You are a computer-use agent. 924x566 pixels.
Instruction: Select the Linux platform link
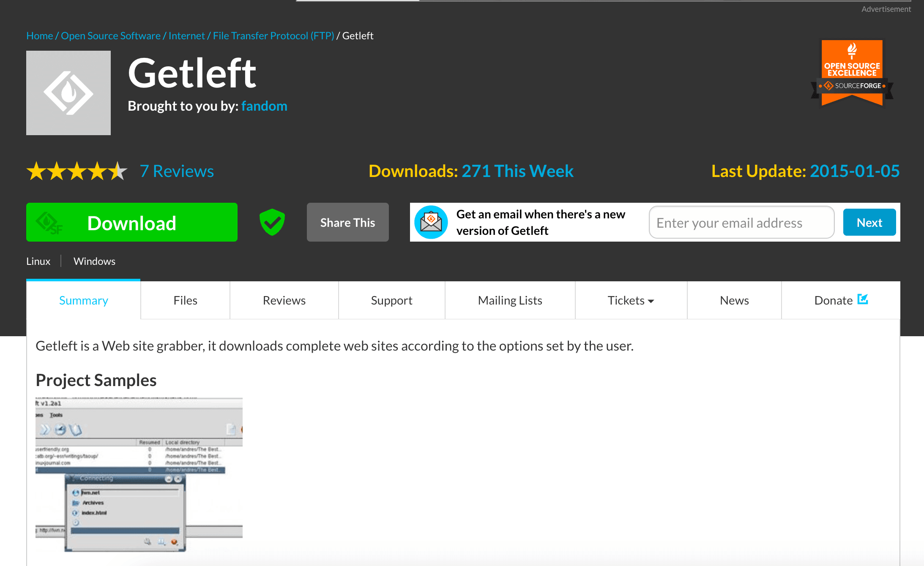(38, 261)
